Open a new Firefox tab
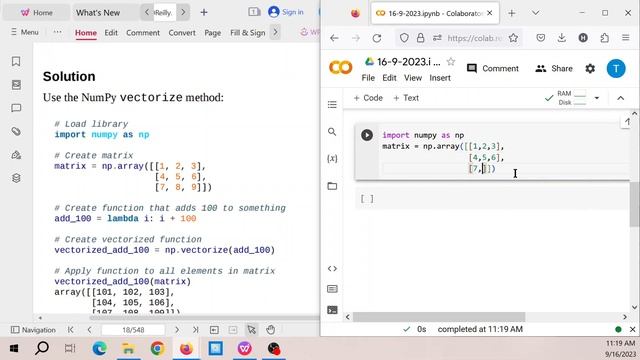 (x=511, y=13)
